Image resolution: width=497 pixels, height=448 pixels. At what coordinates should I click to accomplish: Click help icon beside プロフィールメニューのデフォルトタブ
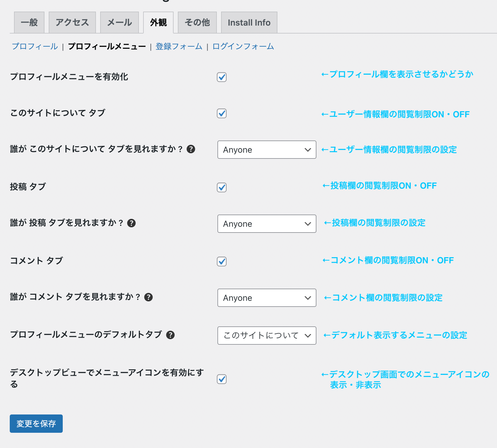tap(170, 335)
